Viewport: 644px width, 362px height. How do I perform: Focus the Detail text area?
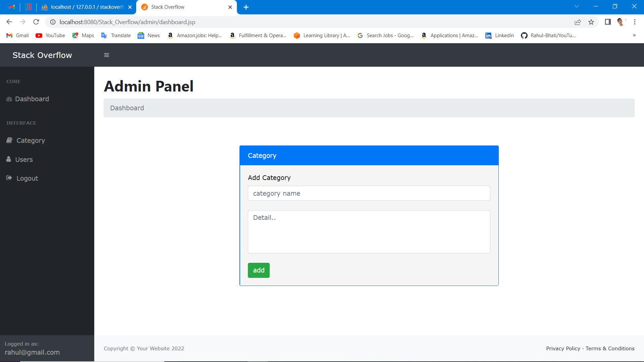click(369, 232)
